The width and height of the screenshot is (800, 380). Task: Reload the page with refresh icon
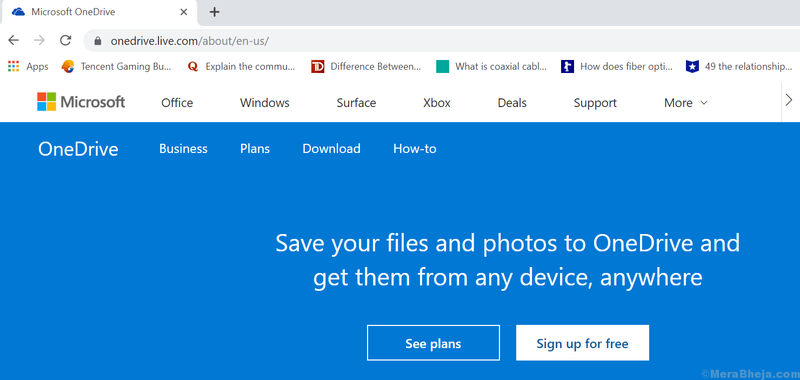[65, 40]
